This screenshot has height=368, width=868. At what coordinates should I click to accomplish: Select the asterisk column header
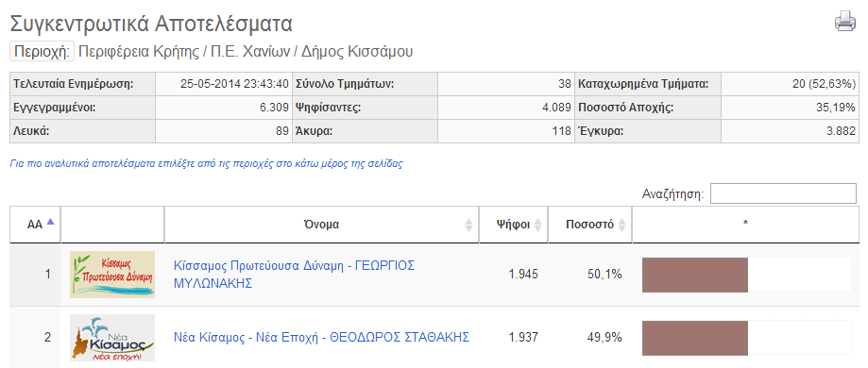tap(745, 225)
